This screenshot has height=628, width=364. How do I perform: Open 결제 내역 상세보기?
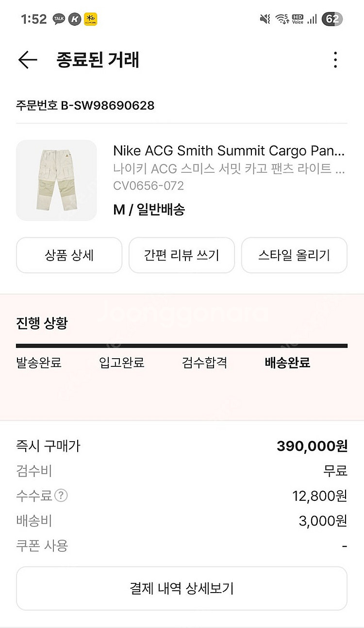pos(182,588)
